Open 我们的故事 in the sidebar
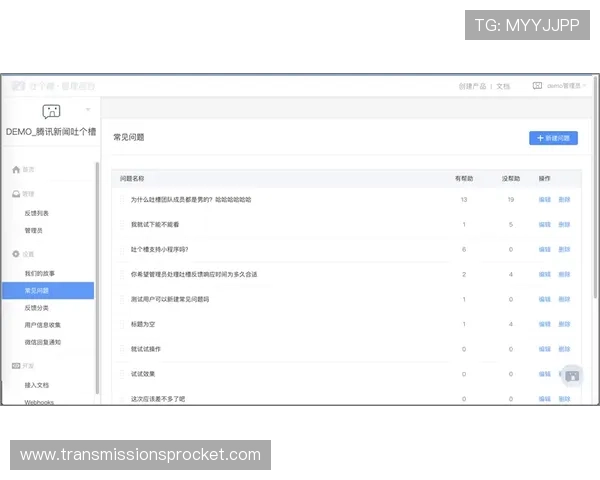The width and height of the screenshot is (600, 480). (x=40, y=273)
